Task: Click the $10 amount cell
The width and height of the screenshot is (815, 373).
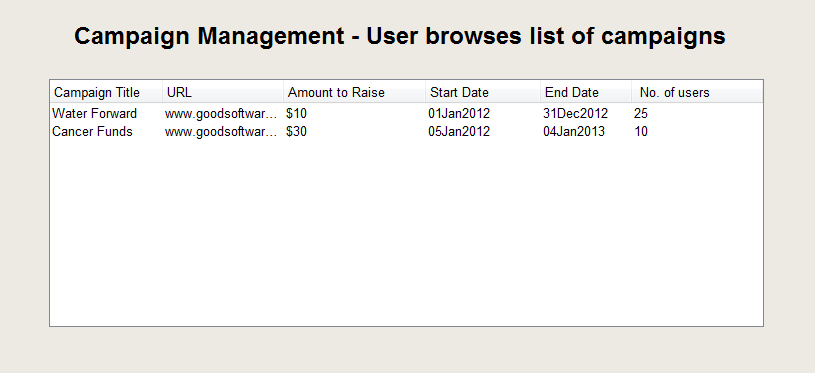Action: (x=296, y=113)
